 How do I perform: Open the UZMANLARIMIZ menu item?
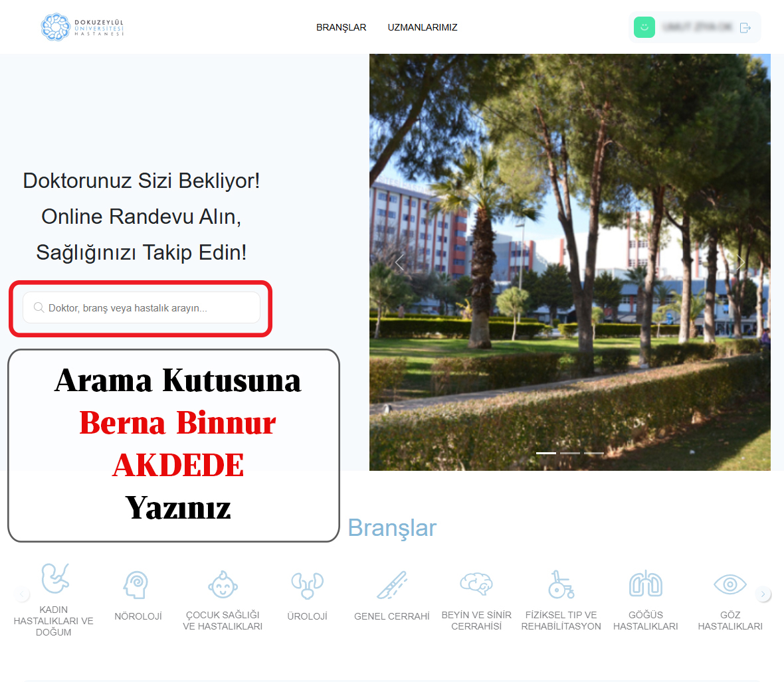tap(423, 27)
